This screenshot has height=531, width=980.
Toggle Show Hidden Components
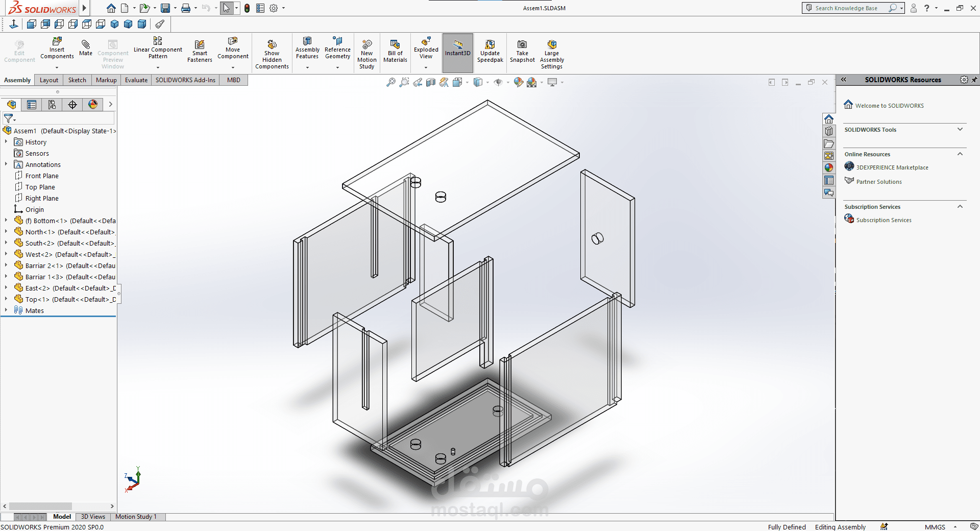pos(272,54)
